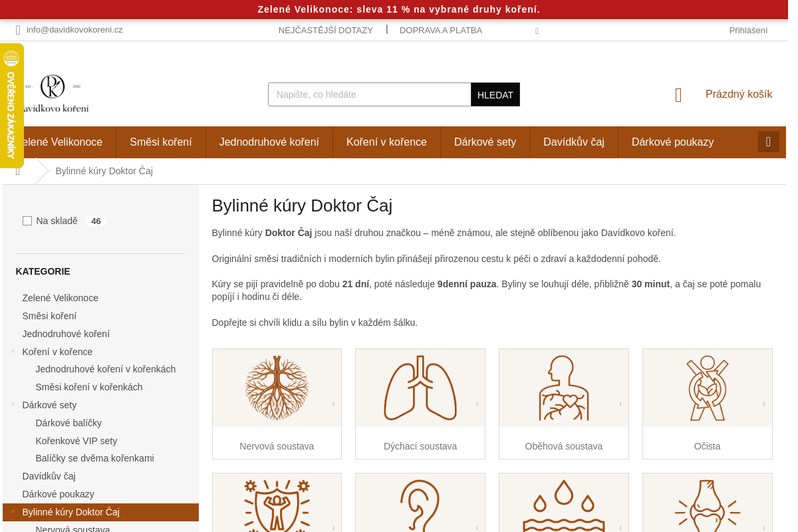Screen dimensions: 798x532
Task: Click the search input field
Action: click(369, 94)
